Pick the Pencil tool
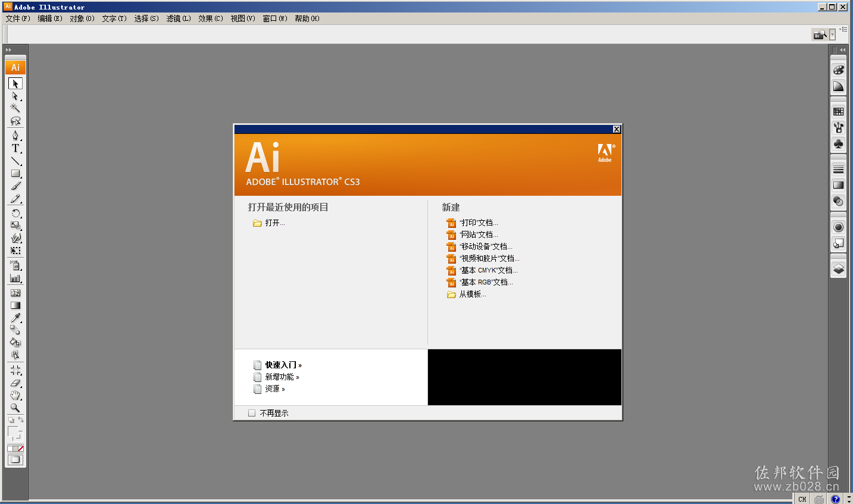The image size is (853, 504). [x=15, y=199]
